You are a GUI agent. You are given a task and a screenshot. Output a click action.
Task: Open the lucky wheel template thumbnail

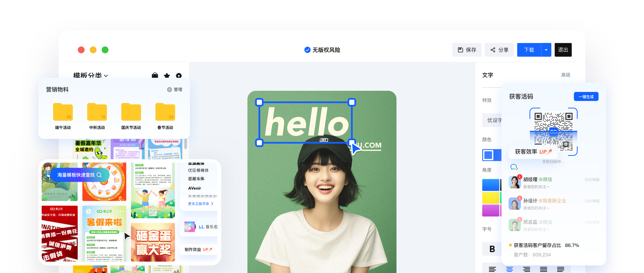click(x=104, y=182)
